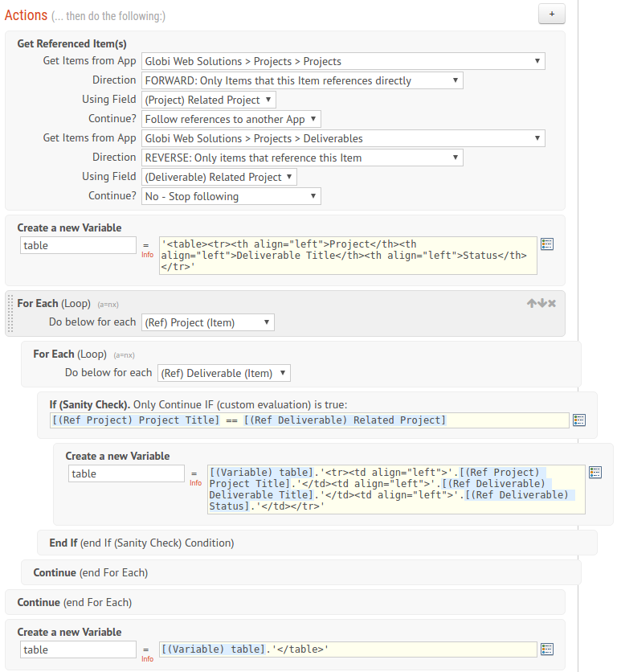Open (Project) Related Project field dropdown
The image size is (617, 672).
(209, 100)
